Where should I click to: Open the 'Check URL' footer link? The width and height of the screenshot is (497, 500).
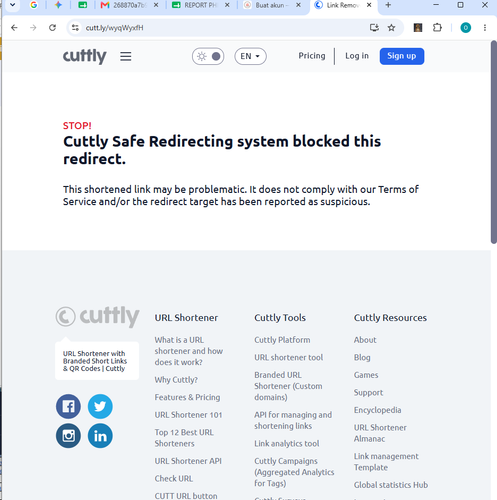click(x=174, y=479)
